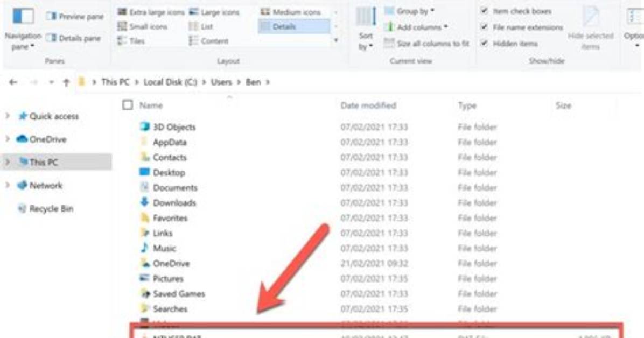Open the Navigation pane button

pos(23,29)
